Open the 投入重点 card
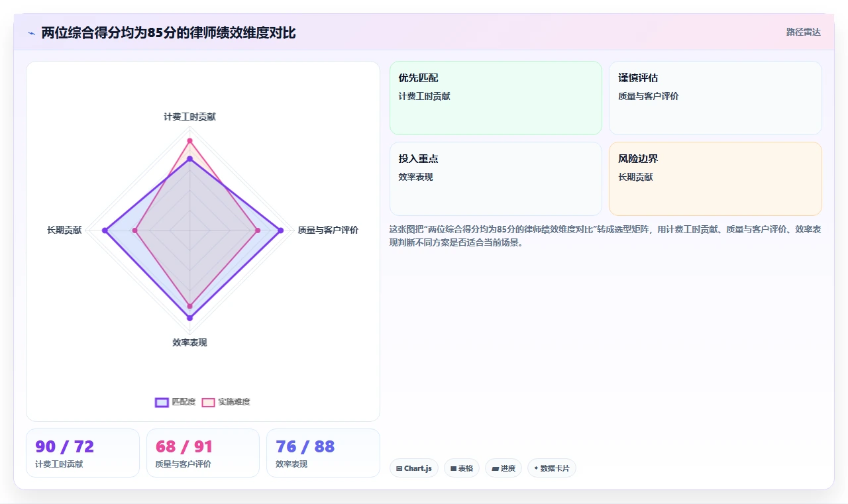848x504 pixels. 496,179
